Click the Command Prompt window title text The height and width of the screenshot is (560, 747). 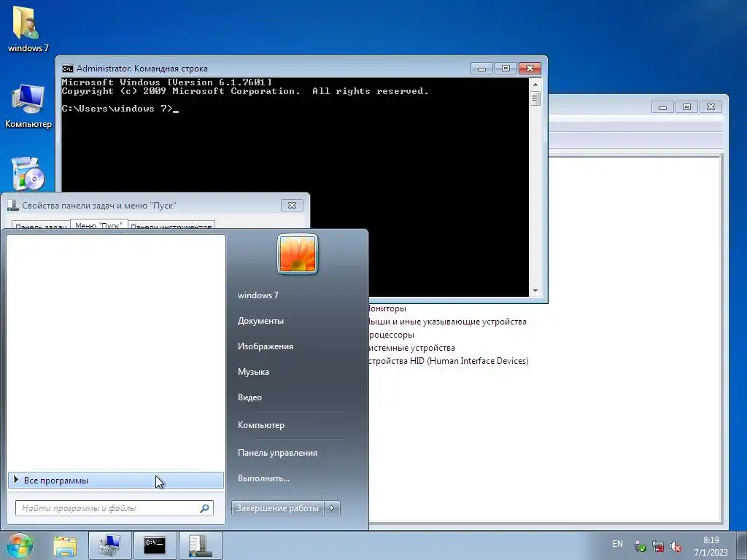pyautogui.click(x=142, y=69)
